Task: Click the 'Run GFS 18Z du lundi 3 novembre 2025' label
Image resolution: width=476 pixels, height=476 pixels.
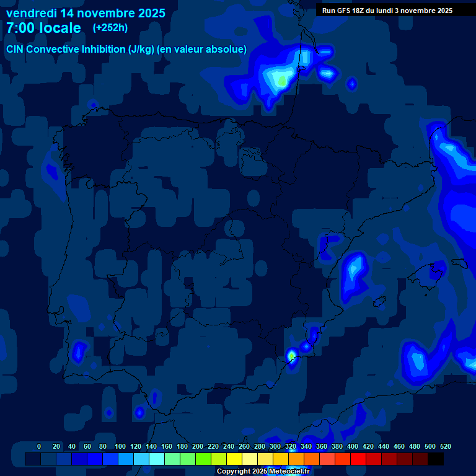Action: coord(387,11)
